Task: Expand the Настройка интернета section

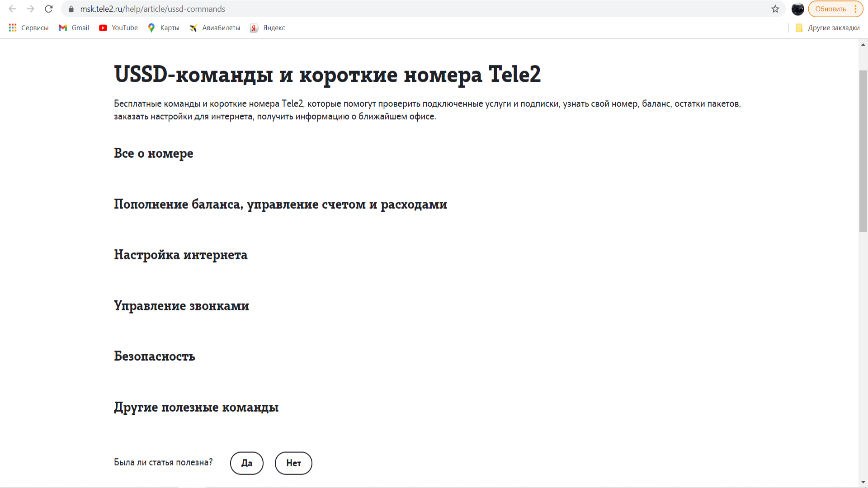Action: 181,255
